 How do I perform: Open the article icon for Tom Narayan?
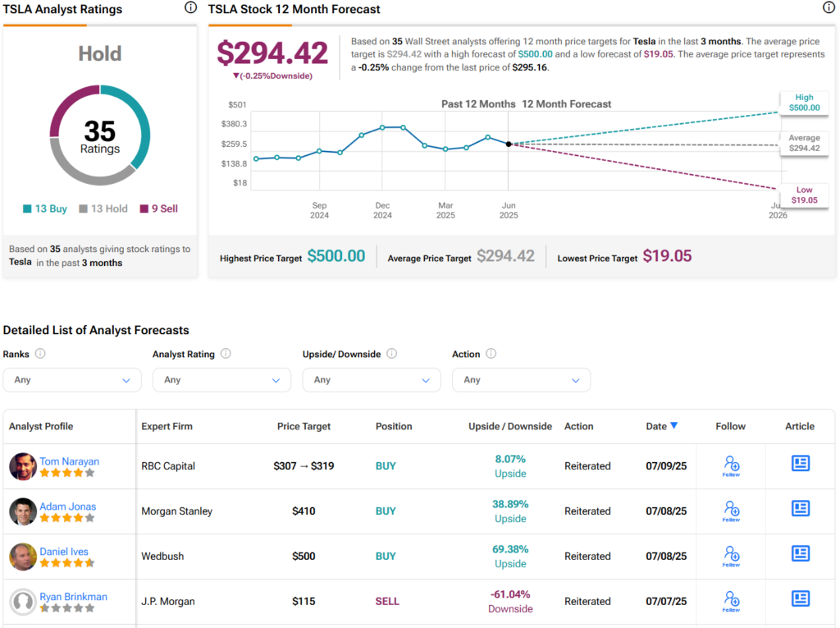click(x=800, y=464)
